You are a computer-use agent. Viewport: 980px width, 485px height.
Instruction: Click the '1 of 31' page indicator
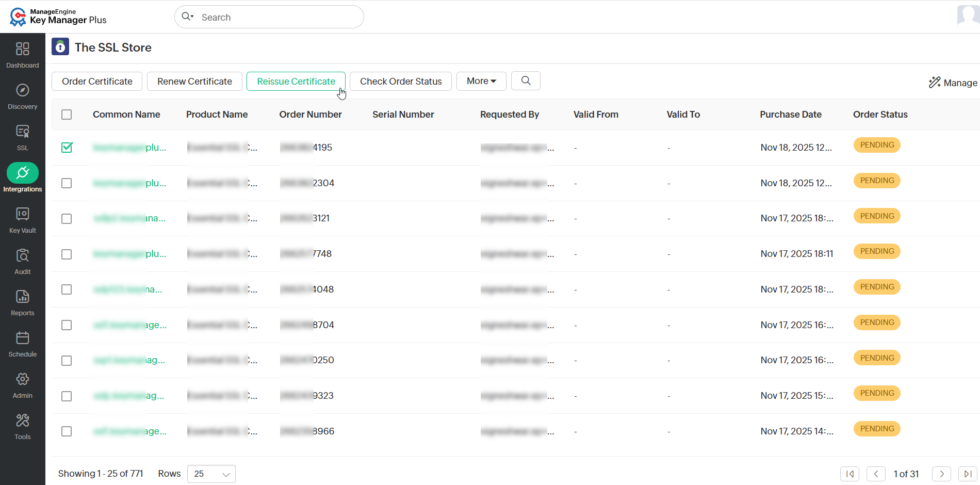point(906,474)
